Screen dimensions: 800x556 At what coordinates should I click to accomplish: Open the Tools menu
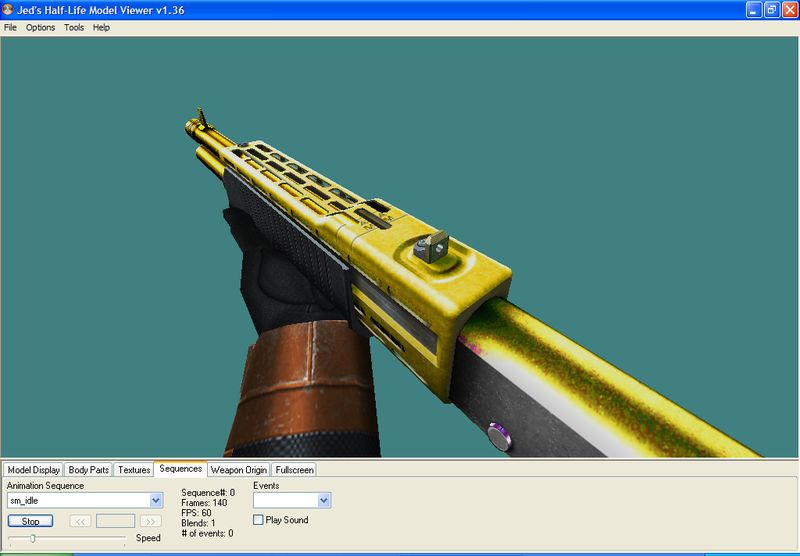click(74, 28)
